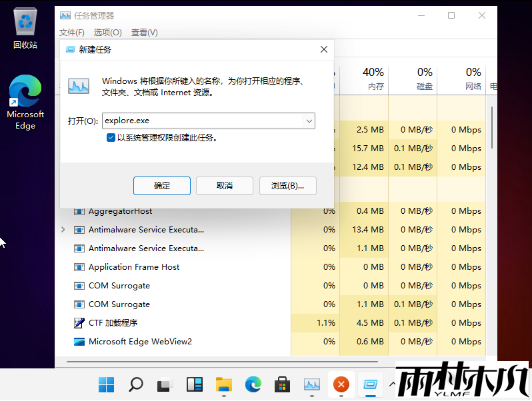
Task: Show hidden system tray icons chevron
Action: [392, 384]
